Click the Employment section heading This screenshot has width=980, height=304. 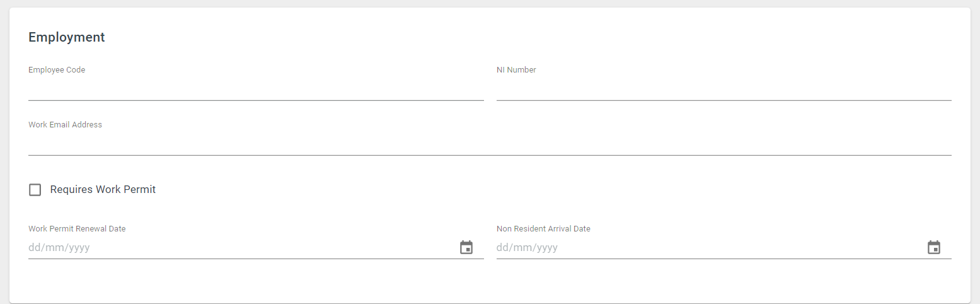(x=67, y=37)
